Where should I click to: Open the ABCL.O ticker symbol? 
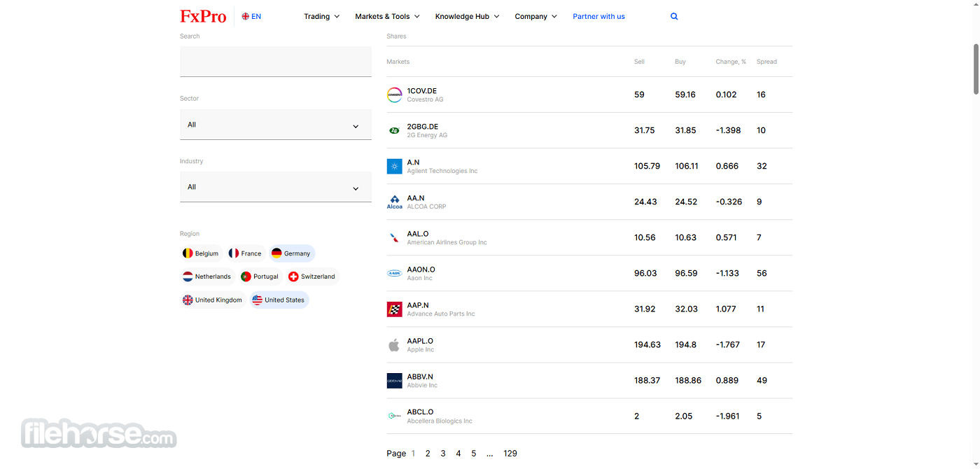click(420, 412)
